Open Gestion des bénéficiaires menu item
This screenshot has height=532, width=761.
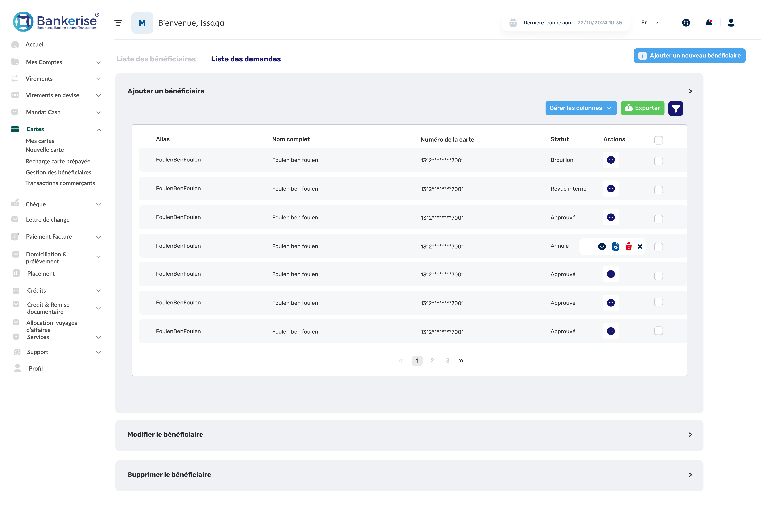pyautogui.click(x=58, y=172)
